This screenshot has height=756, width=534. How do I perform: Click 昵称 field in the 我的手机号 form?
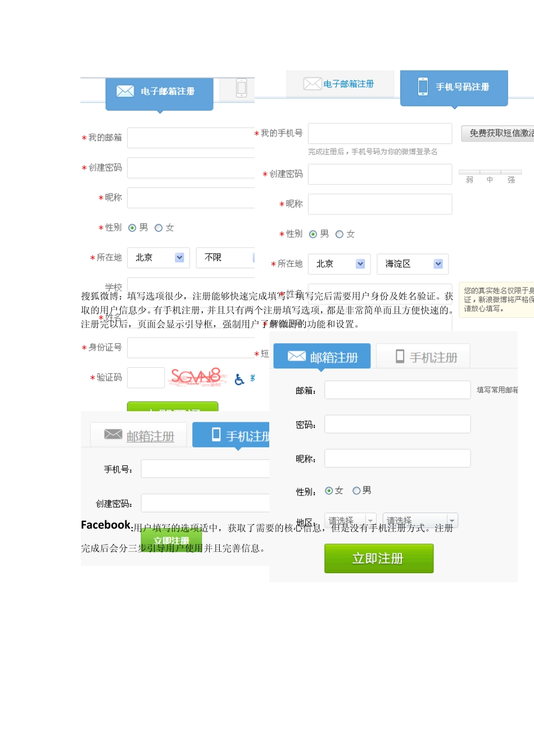(x=380, y=204)
